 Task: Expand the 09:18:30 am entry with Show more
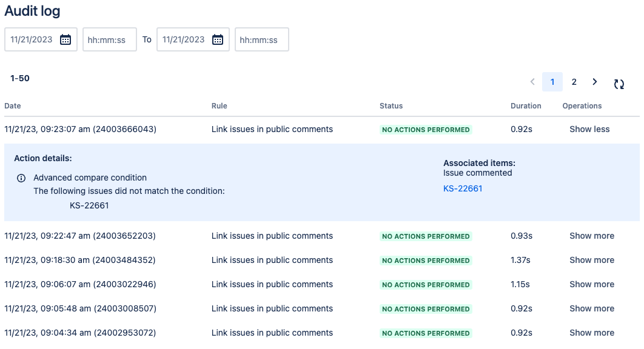click(x=592, y=260)
